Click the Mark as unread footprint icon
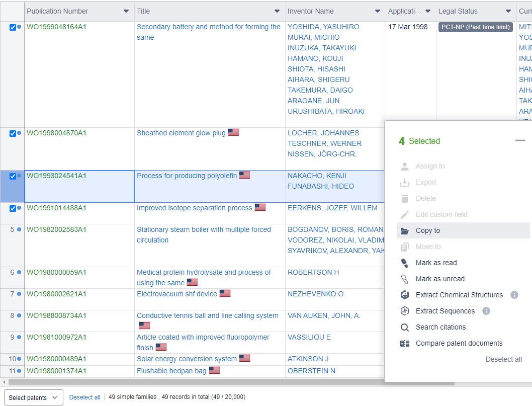The width and height of the screenshot is (532, 406). tap(405, 279)
